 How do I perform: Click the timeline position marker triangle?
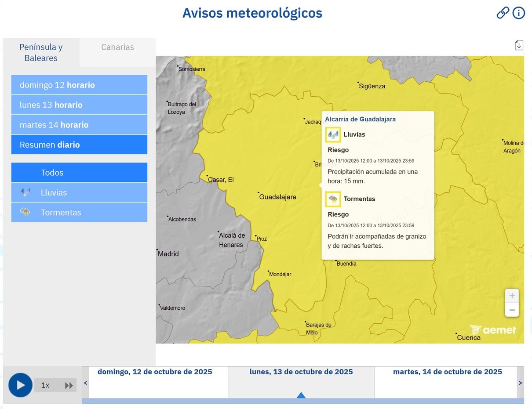click(301, 395)
